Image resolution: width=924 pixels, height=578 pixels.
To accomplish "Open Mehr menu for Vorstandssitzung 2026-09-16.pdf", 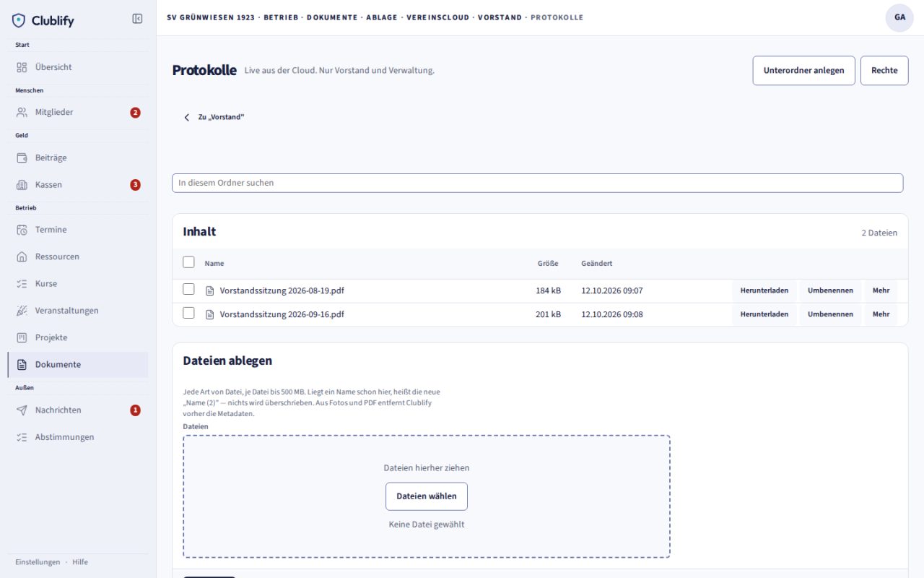I will [x=881, y=314].
